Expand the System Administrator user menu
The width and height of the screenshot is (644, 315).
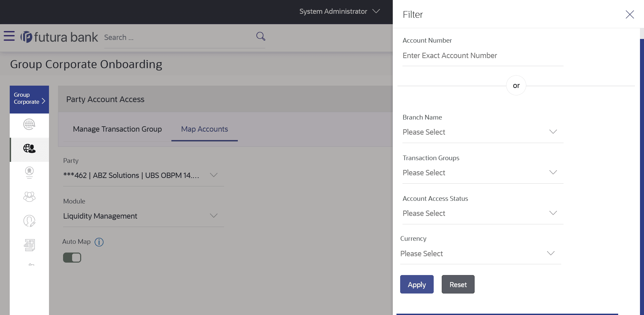click(x=339, y=11)
